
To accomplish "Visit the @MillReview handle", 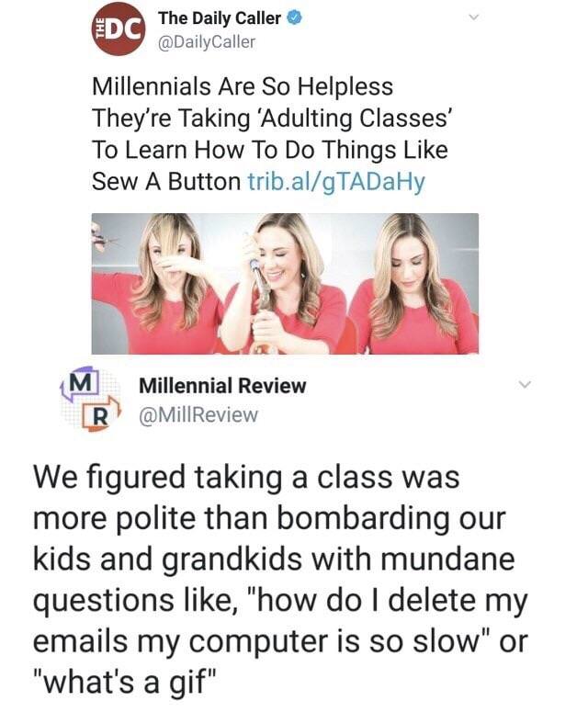I will click(x=198, y=415).
